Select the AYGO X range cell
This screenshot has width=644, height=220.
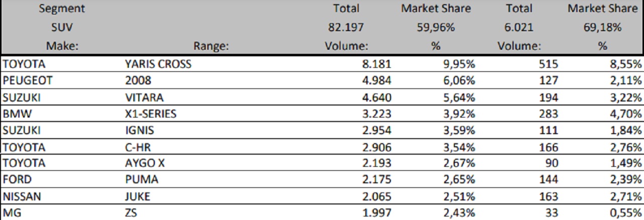pyautogui.click(x=143, y=164)
